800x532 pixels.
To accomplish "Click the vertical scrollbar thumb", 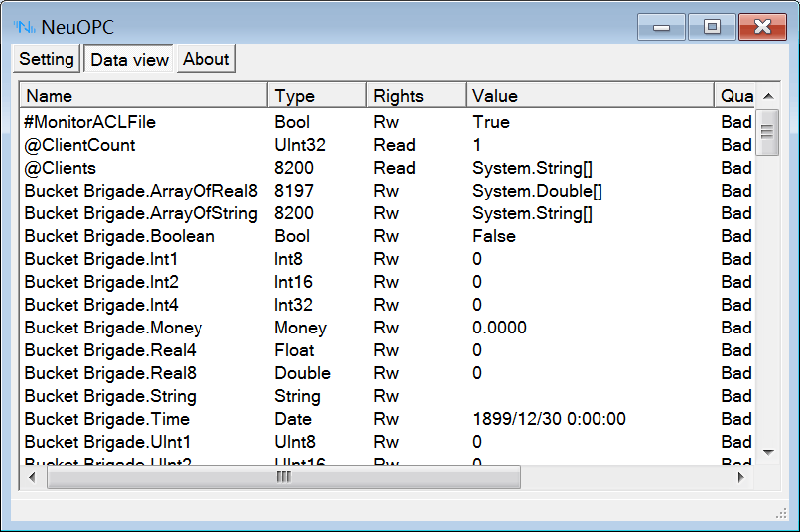I will tap(767, 132).
